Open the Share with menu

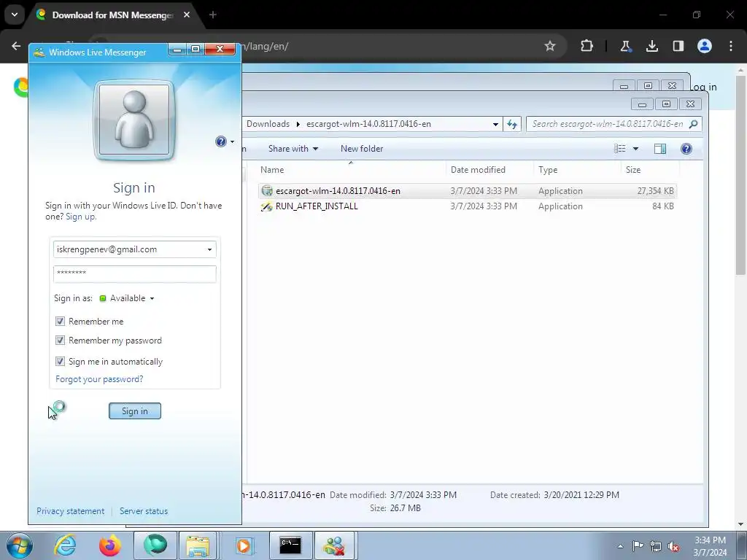pos(293,149)
